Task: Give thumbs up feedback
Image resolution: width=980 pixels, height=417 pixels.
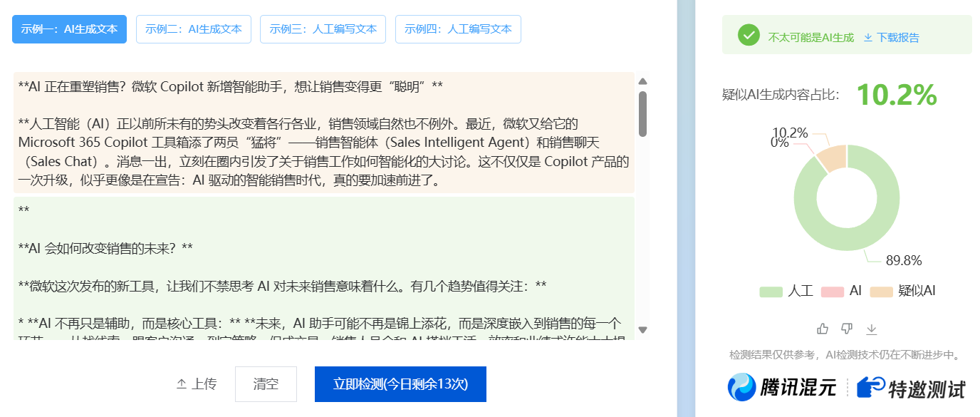Action: pos(823,329)
